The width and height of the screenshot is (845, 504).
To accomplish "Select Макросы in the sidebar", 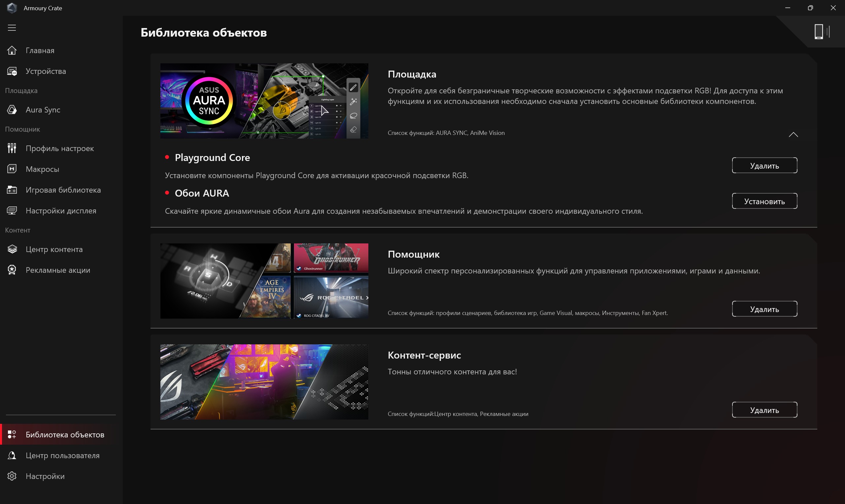I will pyautogui.click(x=61, y=169).
